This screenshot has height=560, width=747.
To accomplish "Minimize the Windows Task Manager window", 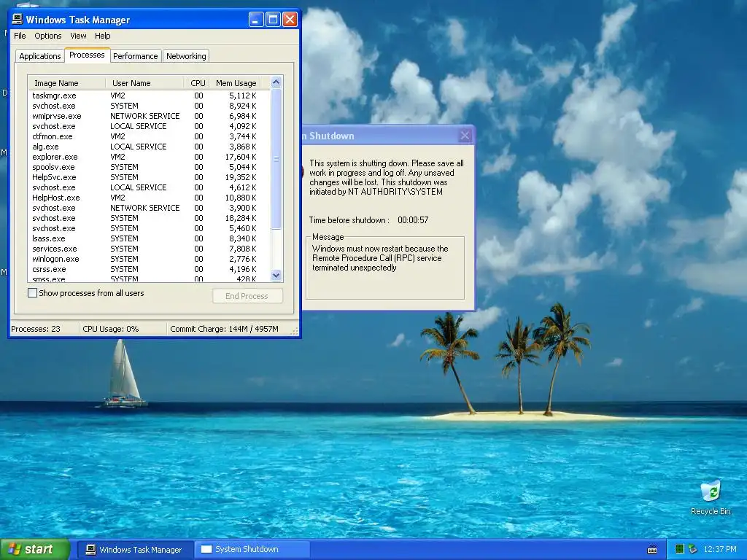I will point(256,20).
